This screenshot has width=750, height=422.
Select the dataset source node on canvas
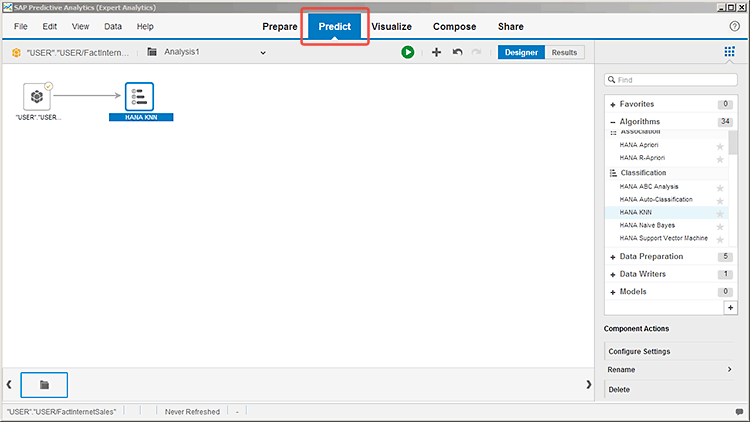37,97
